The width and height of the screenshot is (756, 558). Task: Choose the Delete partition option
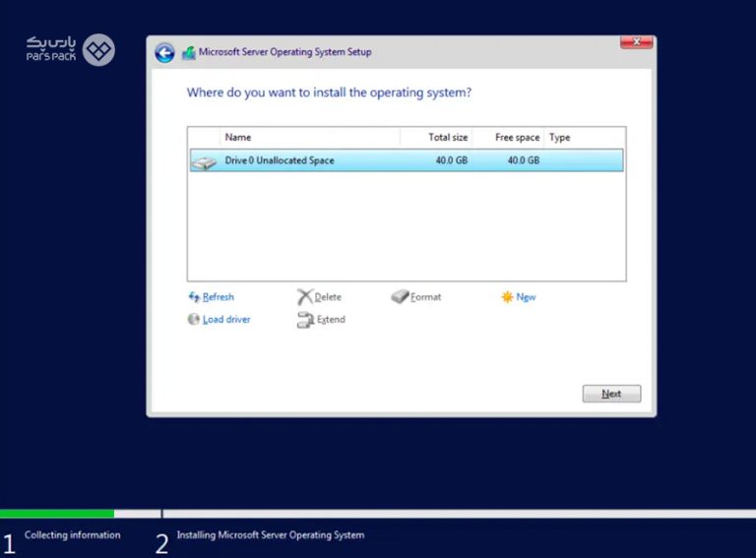[328, 297]
